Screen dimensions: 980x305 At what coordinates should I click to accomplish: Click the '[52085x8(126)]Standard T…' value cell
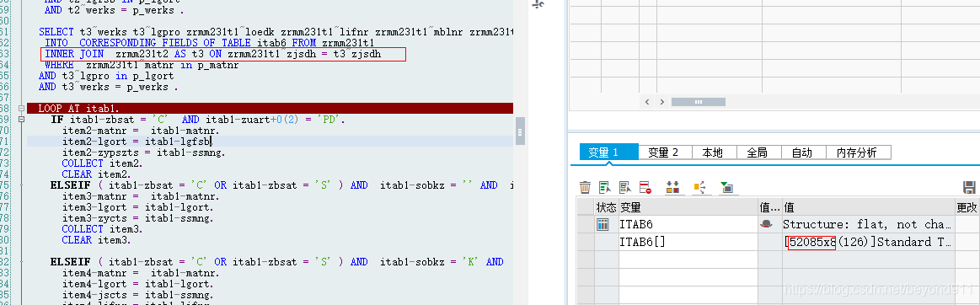click(x=869, y=242)
